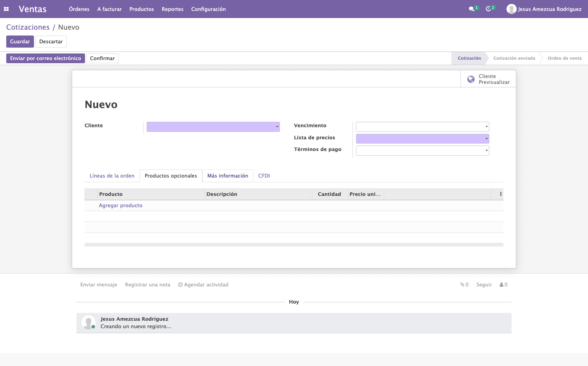Click the Producto column header
Viewport: 588px width, 366px height.
(x=151, y=194)
